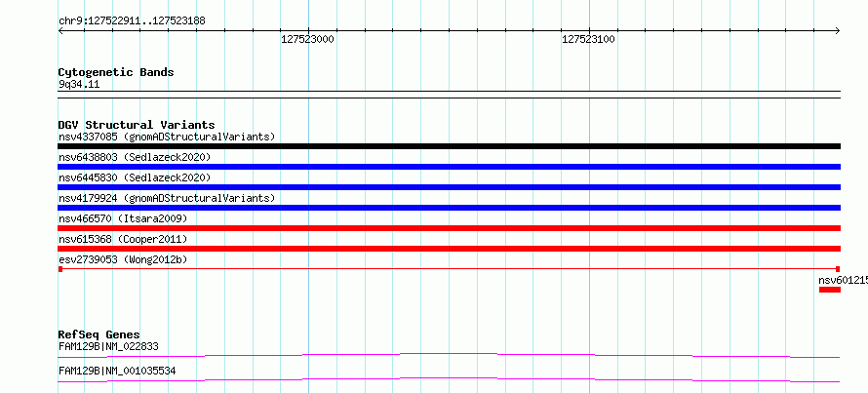Screen dimensions: 868x393
Task: Open nsv4179924 gnomAD variant label
Action: point(167,198)
